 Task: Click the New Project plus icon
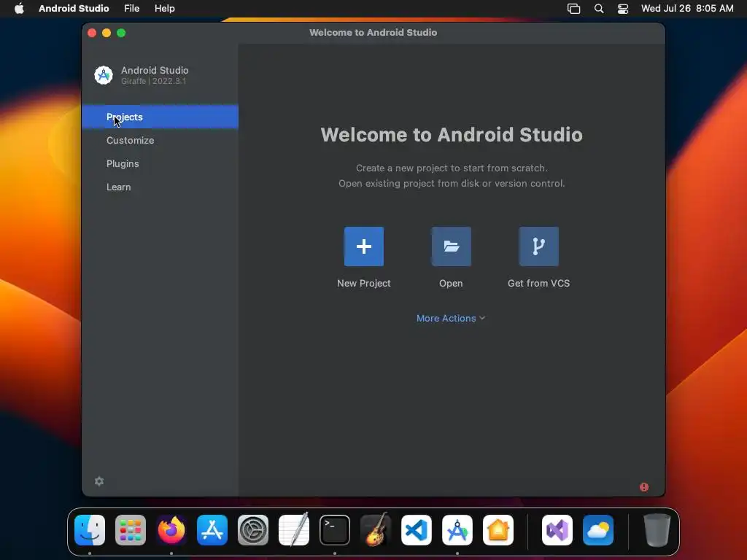tap(363, 246)
